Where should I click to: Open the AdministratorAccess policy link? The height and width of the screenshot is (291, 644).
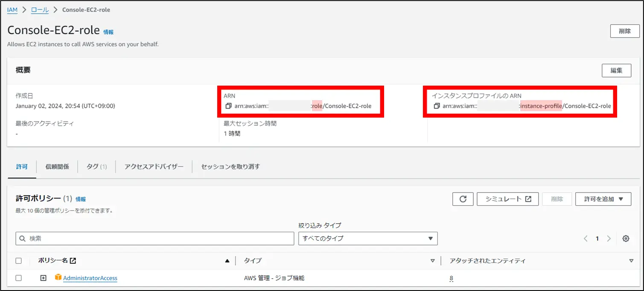click(x=90, y=278)
